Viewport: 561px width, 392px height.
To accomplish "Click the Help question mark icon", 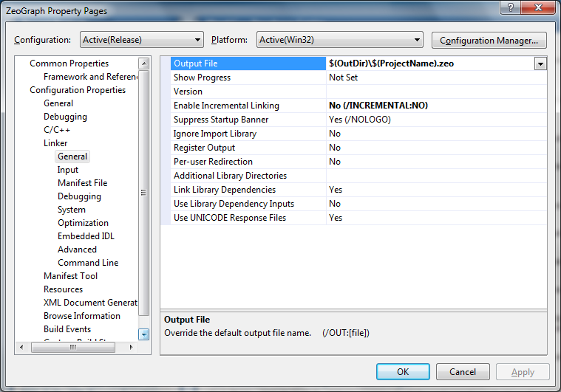I will 509,7.
